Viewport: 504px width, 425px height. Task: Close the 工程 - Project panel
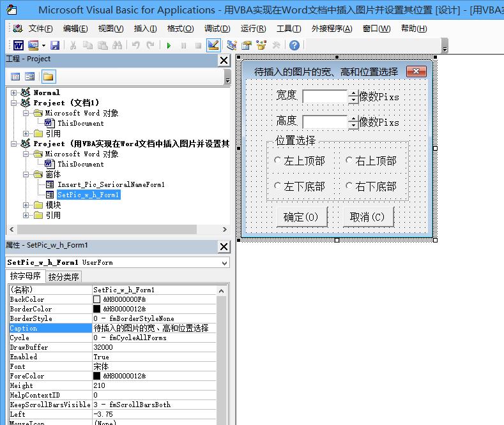click(224, 61)
